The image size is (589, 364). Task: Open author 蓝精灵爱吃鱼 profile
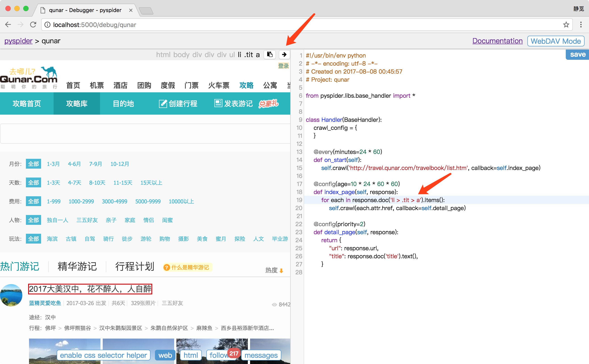pos(45,303)
